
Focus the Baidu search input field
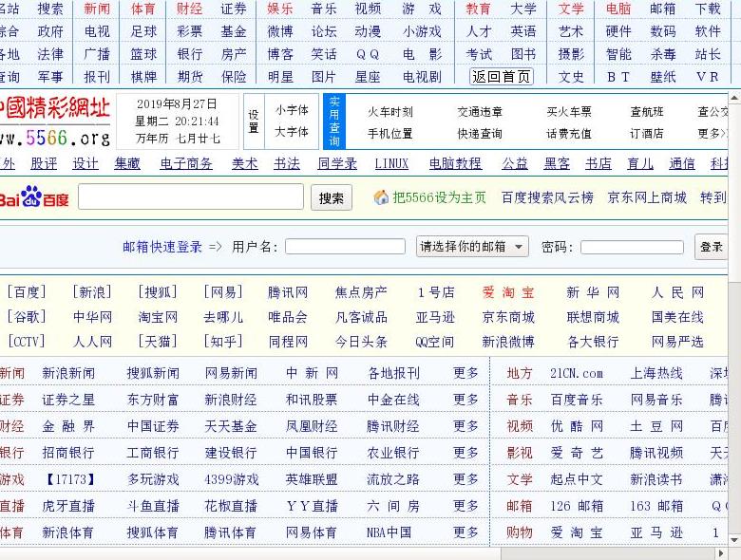click(x=191, y=196)
